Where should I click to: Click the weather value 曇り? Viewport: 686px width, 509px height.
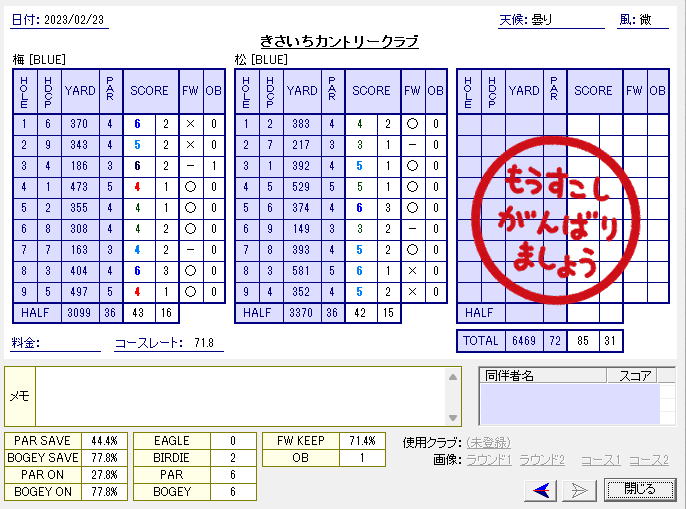pyautogui.click(x=542, y=20)
